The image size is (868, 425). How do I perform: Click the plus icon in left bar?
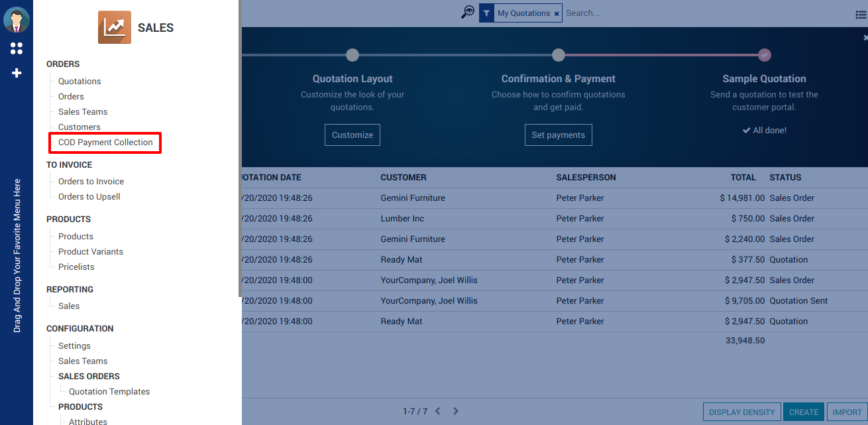coord(17,73)
